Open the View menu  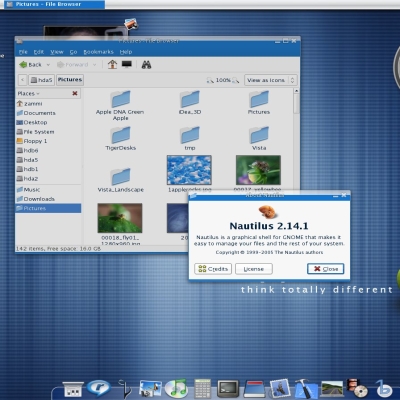point(57,52)
